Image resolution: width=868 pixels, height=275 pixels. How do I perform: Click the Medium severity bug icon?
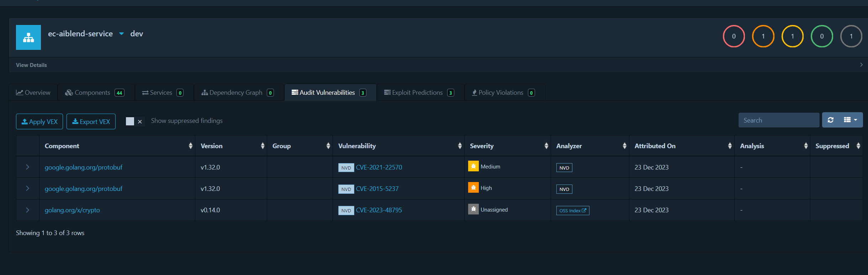(473, 166)
